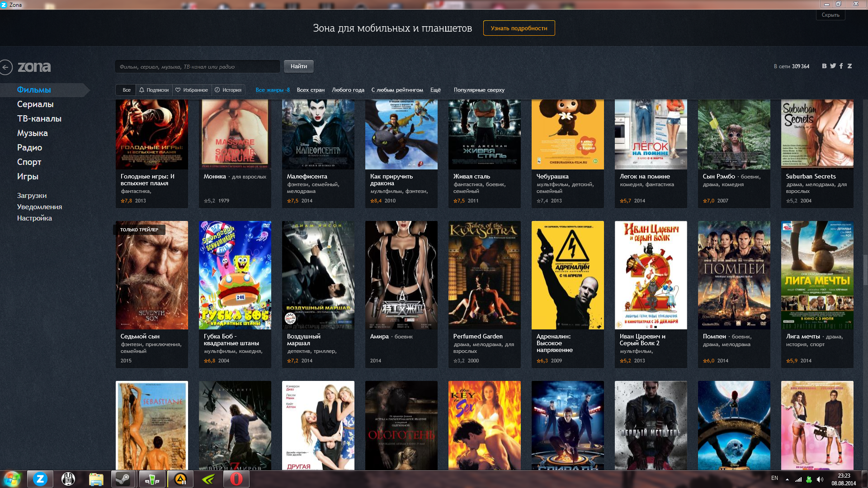Open Zona's Twitter bird icon

(833, 66)
